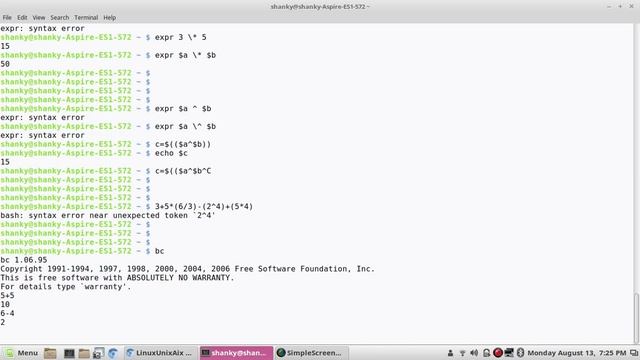This screenshot has height=360, width=640.
Task: Click the bc input "6-4"
Action: [x=7, y=313]
